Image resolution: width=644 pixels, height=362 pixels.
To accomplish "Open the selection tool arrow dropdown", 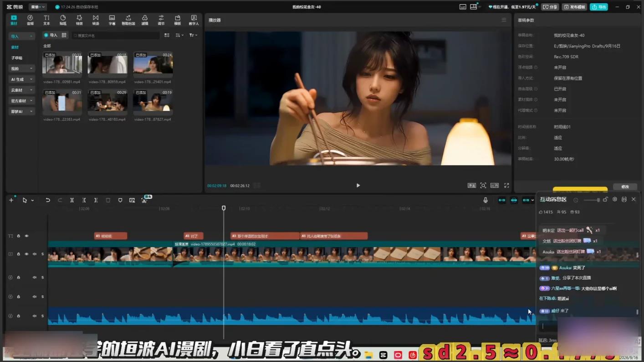I will coord(32,201).
